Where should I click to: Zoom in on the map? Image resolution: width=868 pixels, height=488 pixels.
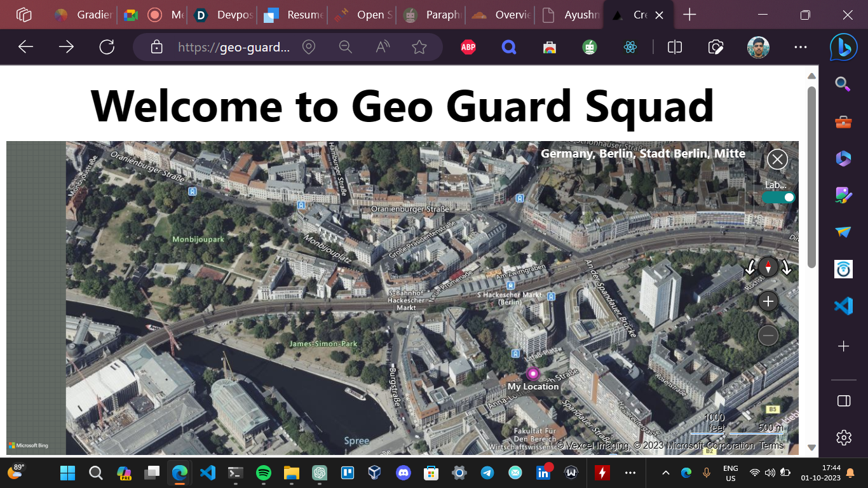click(x=768, y=301)
